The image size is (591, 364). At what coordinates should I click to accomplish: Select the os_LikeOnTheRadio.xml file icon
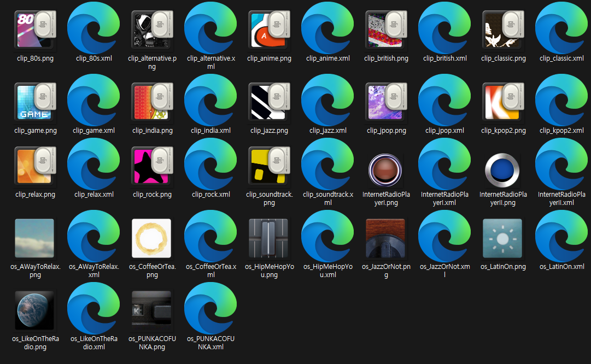(93, 308)
